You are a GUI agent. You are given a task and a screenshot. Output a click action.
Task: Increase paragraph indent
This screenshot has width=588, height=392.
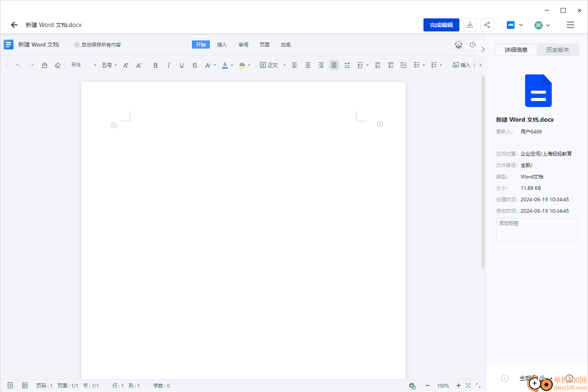pos(391,65)
